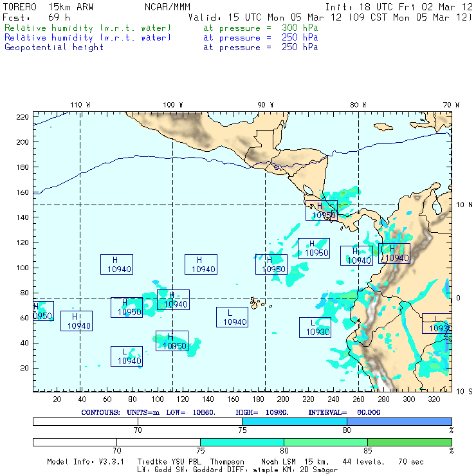Image resolution: width=476 pixels, height=476 pixels.
Task: Click the '10 S' latitude label
Action: pos(464,392)
